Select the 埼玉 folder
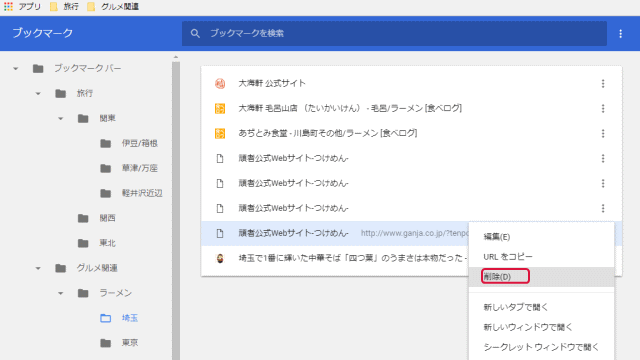This screenshot has width=640, height=360. click(130, 318)
